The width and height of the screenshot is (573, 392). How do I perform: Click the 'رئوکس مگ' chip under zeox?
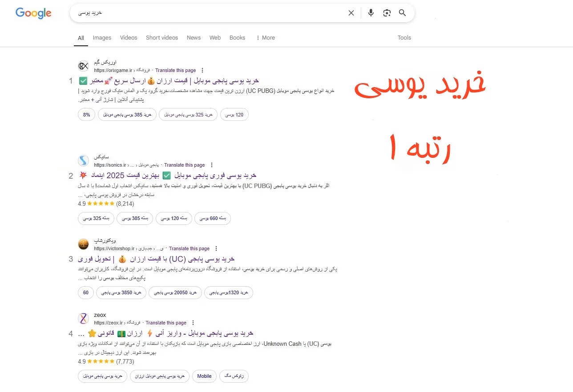(234, 376)
